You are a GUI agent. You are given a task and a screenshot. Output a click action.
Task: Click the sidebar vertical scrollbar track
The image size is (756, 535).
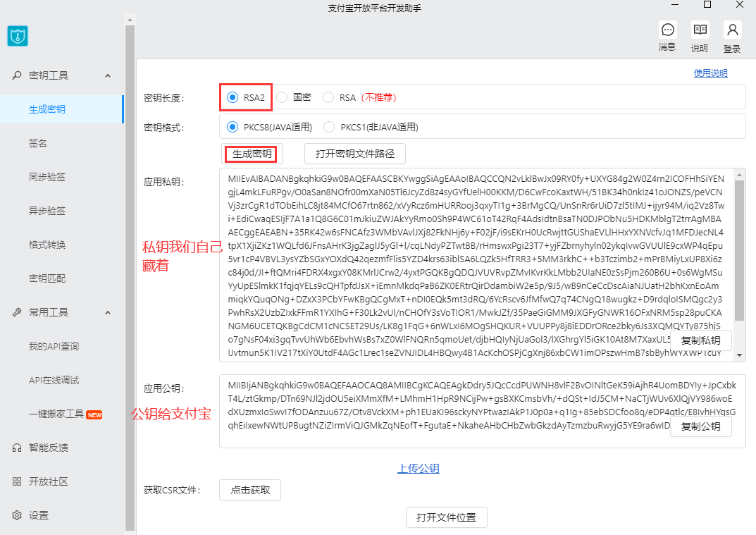[130, 278]
